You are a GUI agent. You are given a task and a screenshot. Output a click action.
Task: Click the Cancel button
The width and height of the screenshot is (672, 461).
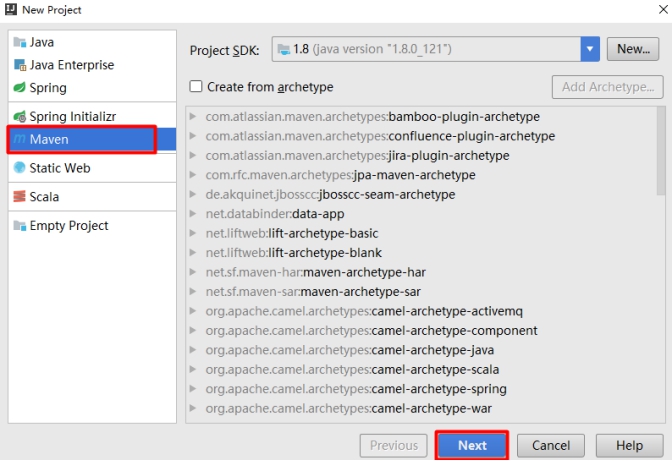[x=551, y=446]
